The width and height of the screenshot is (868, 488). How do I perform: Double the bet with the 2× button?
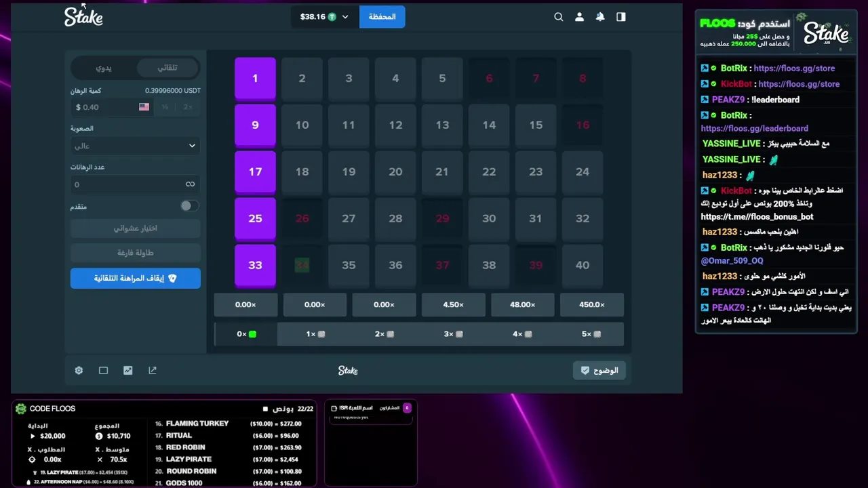click(188, 107)
